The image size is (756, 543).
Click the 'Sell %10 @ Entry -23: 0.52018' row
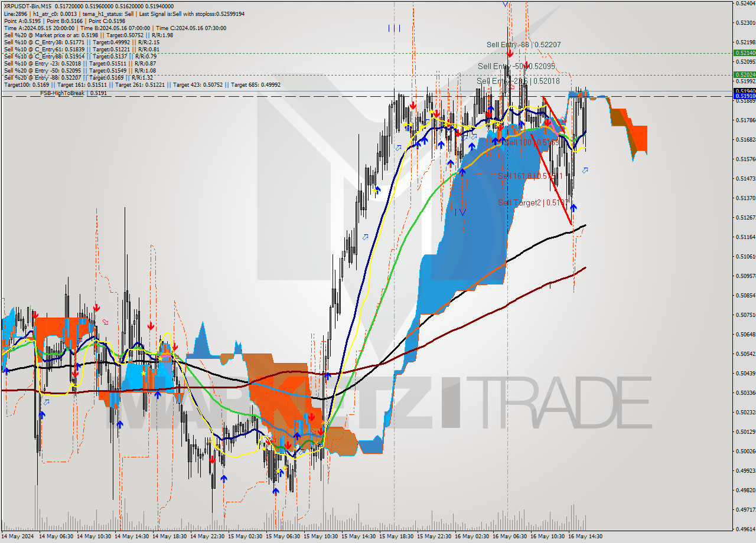point(80,63)
